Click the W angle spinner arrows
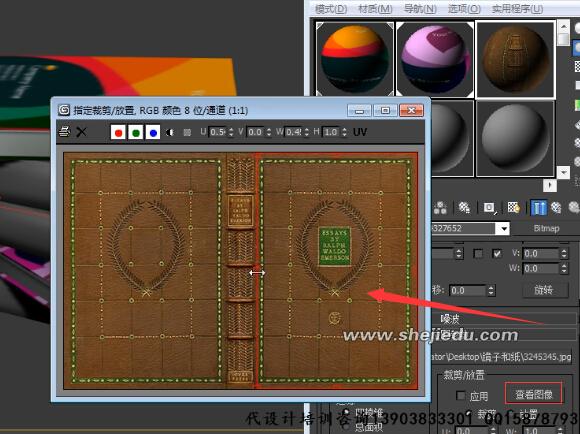The image size is (580, 434). click(x=564, y=268)
